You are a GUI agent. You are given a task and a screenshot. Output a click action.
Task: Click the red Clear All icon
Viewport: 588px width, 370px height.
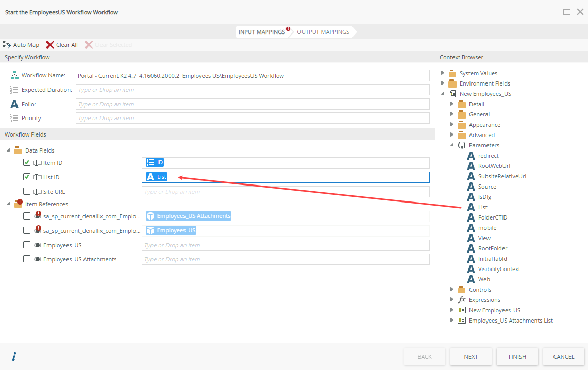tap(50, 45)
